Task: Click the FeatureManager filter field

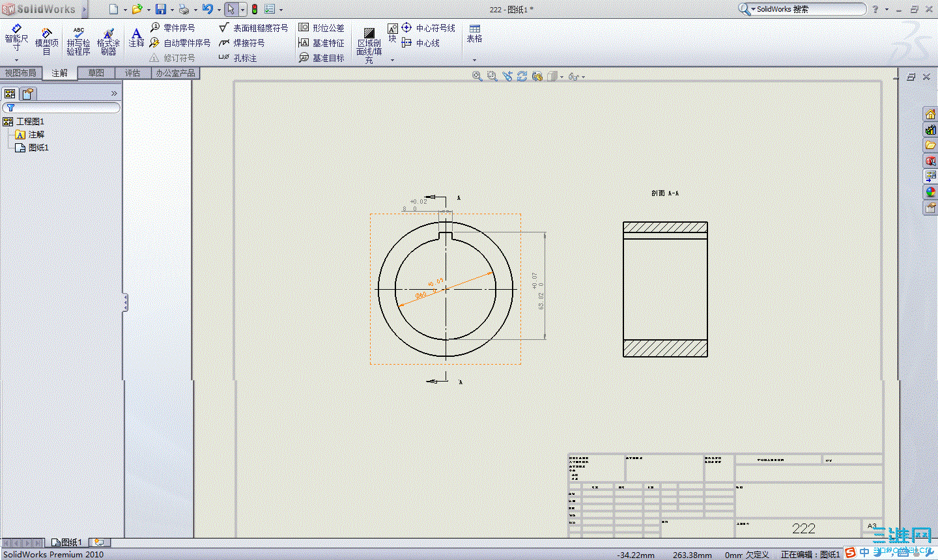Action: [x=61, y=107]
